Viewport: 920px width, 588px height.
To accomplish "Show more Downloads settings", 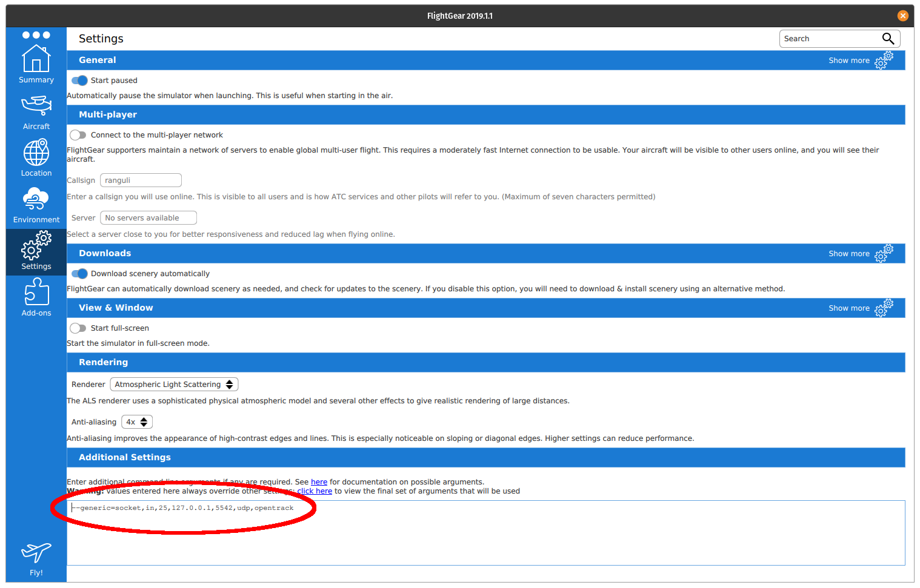I will click(848, 254).
